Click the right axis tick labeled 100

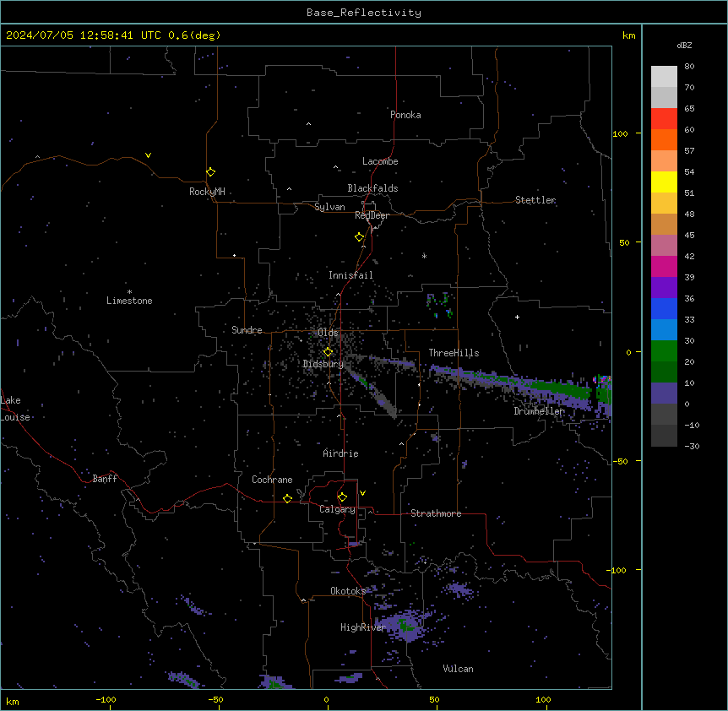620,133
